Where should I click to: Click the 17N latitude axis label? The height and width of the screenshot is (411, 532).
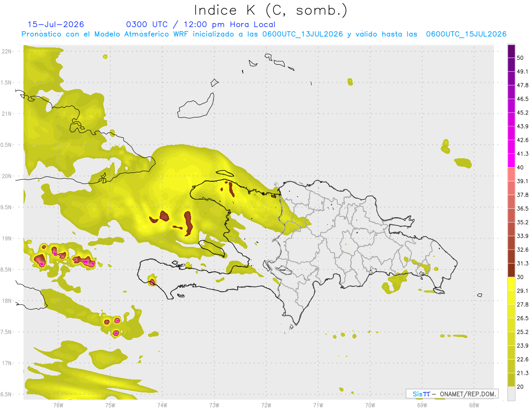click(x=8, y=363)
